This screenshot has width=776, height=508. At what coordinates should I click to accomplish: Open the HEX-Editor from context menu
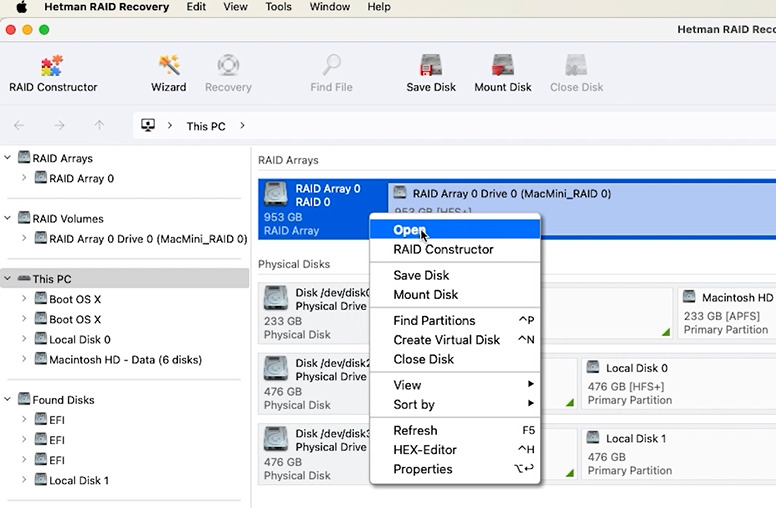coord(455,450)
